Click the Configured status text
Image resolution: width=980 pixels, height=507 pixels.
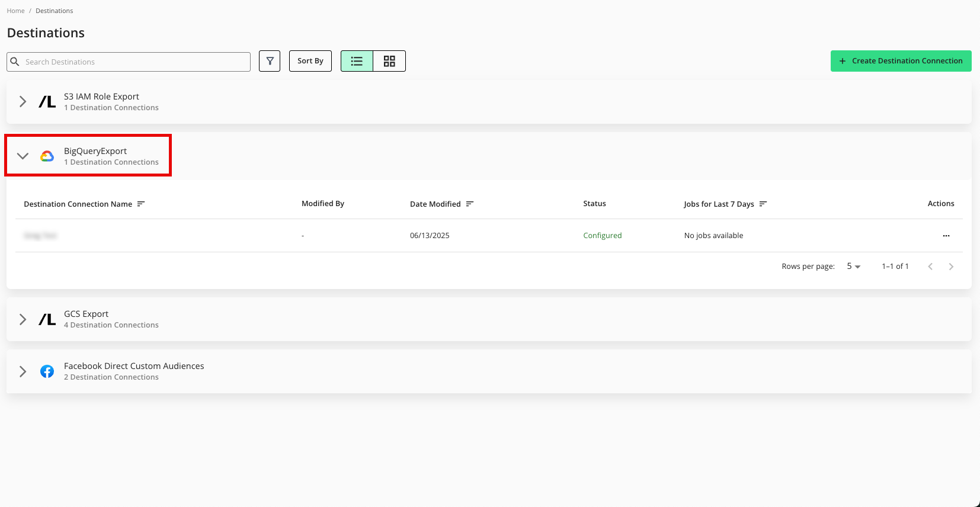coord(602,236)
